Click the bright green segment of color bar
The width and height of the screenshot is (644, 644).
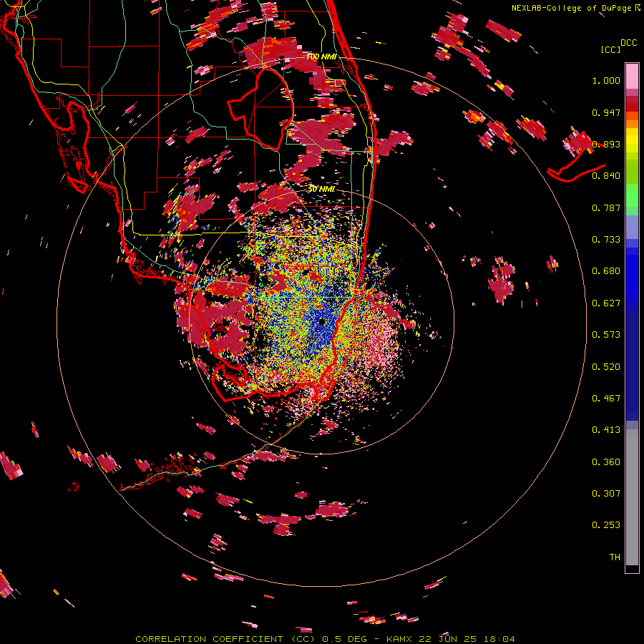tap(632, 195)
